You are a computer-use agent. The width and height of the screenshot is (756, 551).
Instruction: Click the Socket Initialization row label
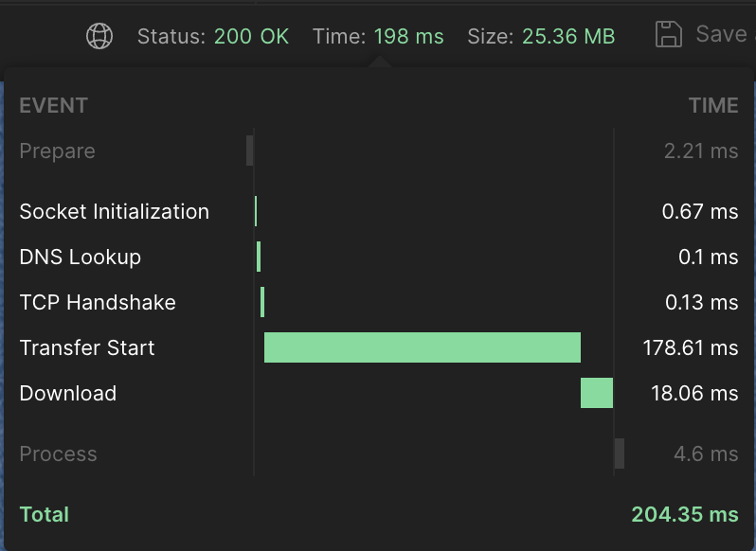115,211
